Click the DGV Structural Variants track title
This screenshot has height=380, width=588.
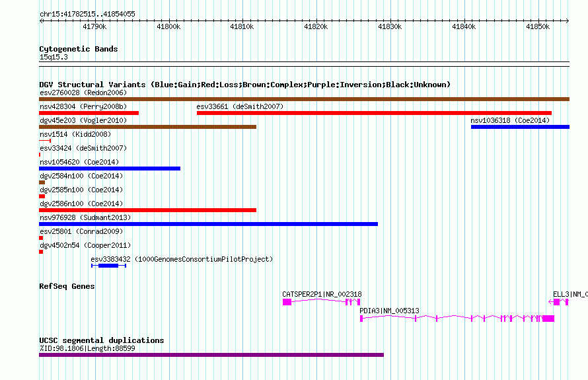point(245,85)
